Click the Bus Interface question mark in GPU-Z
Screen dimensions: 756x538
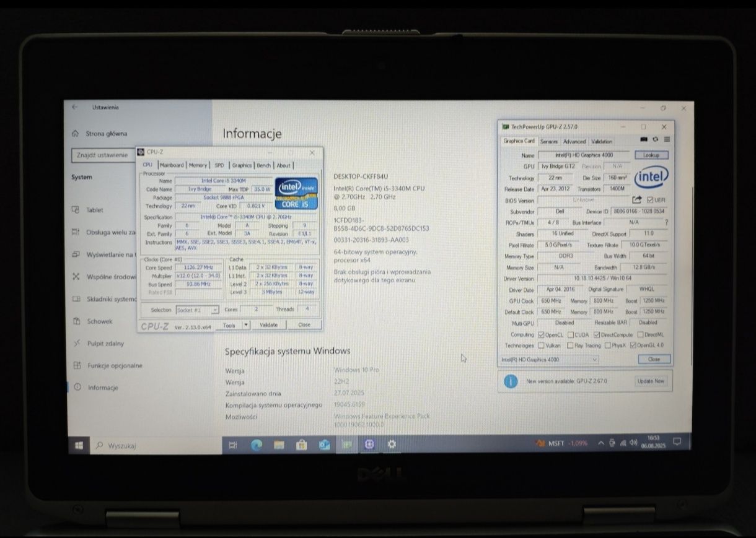point(666,222)
